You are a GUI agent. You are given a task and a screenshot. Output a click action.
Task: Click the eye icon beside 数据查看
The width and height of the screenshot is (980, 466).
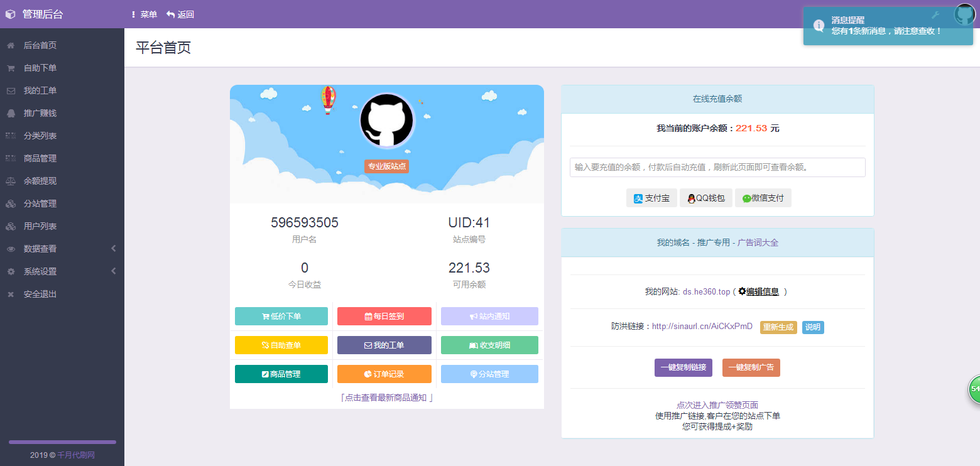pyautogui.click(x=11, y=249)
